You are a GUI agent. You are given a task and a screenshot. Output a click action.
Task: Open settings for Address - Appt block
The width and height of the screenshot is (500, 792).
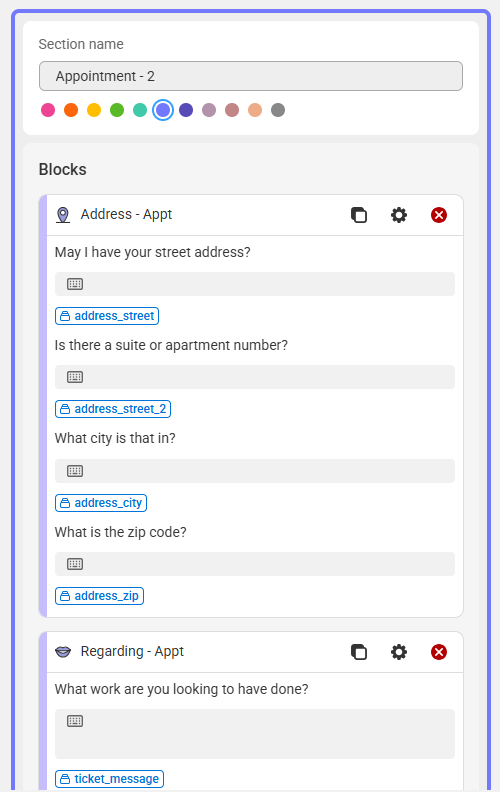(398, 215)
